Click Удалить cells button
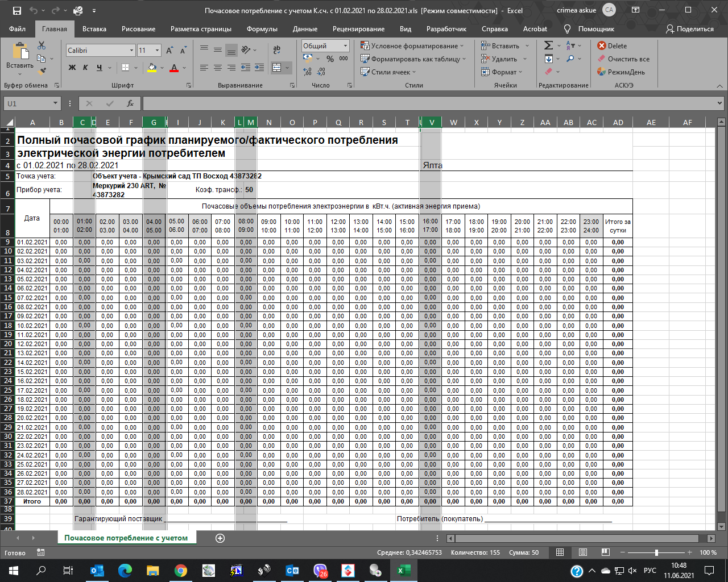Screen dimensions: 728x582 (x=499, y=59)
